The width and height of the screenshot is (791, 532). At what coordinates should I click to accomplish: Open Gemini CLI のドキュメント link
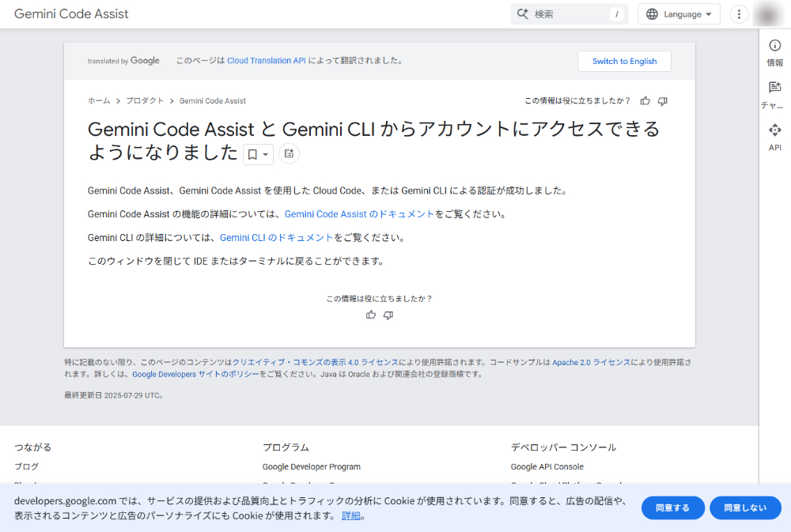[277, 237]
